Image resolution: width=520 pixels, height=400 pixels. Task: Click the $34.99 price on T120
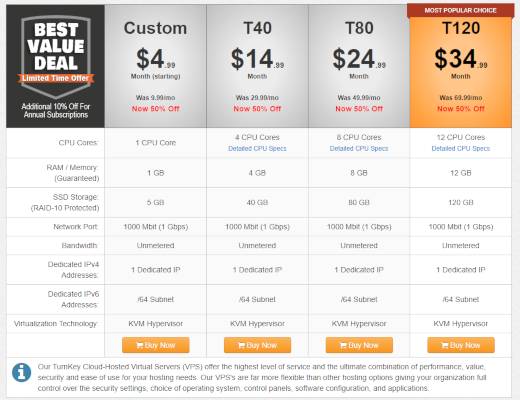coord(461,59)
